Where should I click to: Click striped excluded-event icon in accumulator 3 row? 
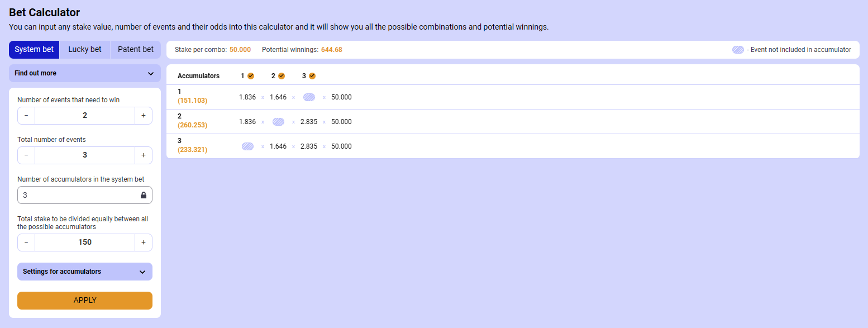click(x=247, y=146)
